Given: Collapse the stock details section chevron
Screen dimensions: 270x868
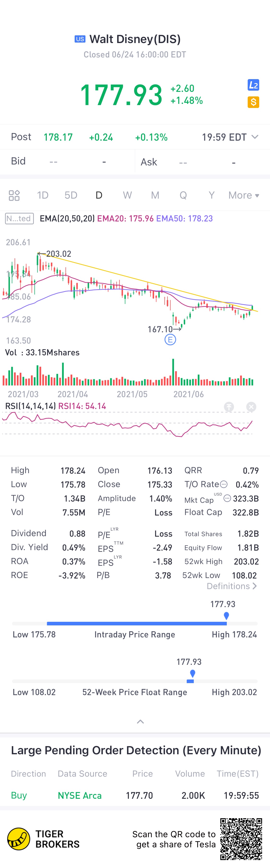Looking at the screenshot, I should pos(141,721).
